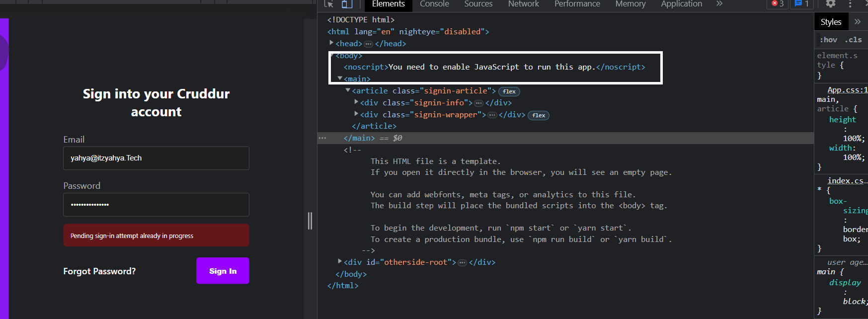The image size is (868, 319).
Task: Select the closing </body> tag line
Action: point(351,274)
